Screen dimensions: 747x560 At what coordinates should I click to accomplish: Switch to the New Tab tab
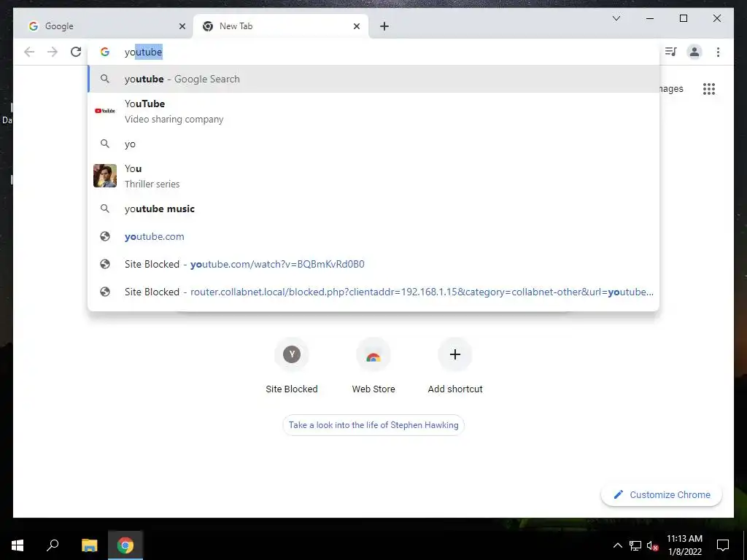pyautogui.click(x=281, y=26)
